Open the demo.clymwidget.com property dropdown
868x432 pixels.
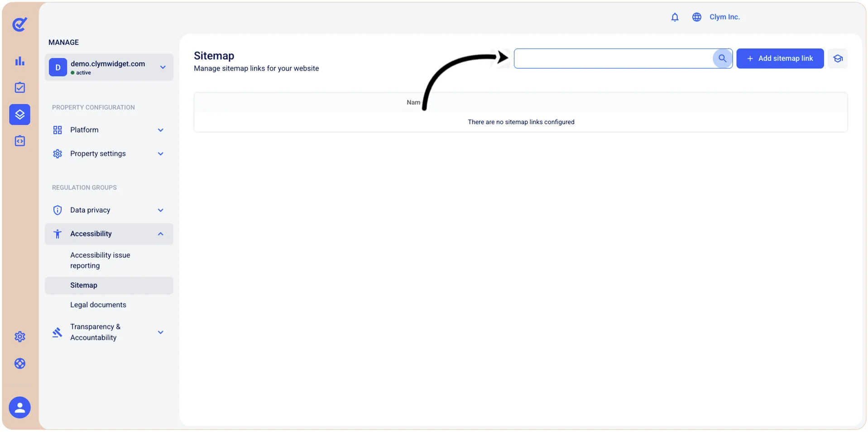coord(109,67)
